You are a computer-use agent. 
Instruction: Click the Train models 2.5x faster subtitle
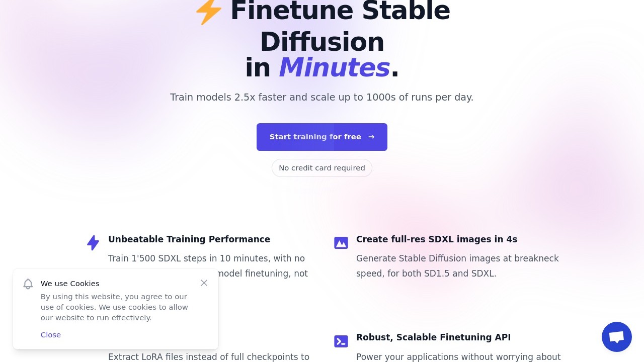tap(322, 97)
